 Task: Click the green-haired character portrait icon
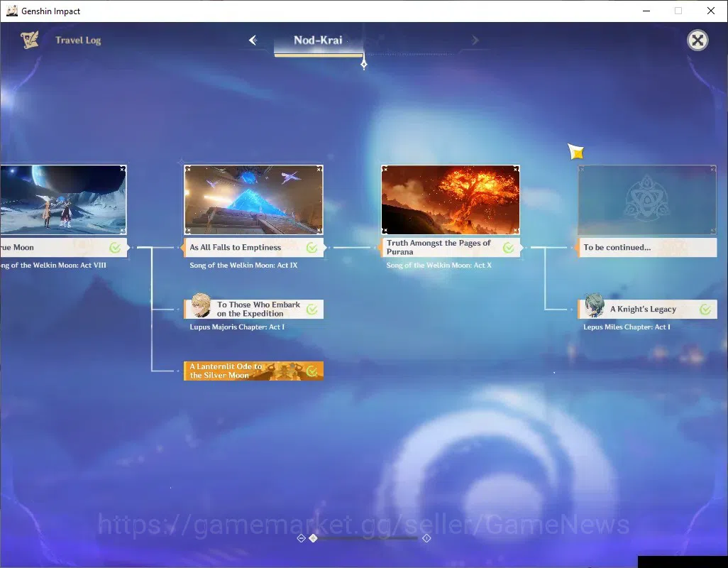(x=595, y=305)
